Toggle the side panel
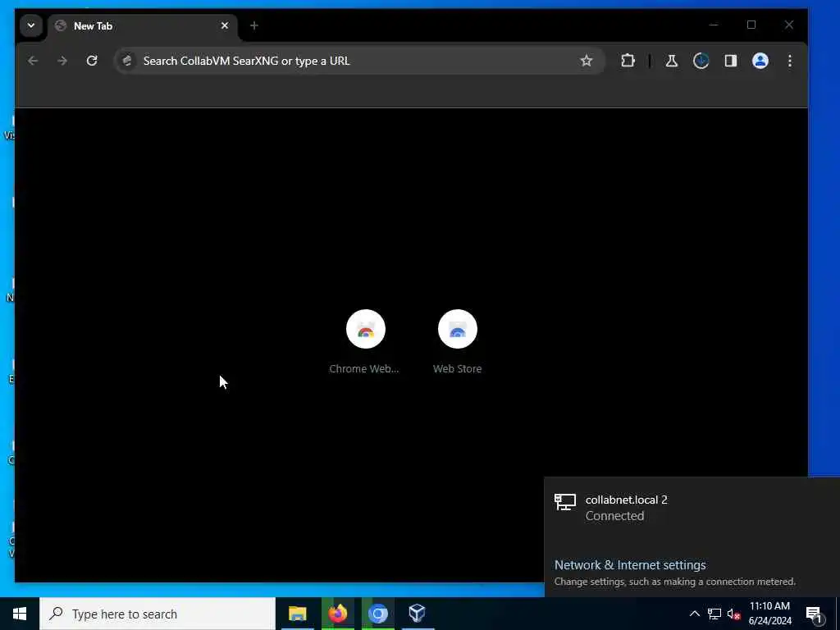This screenshot has width=840, height=630. (x=731, y=61)
